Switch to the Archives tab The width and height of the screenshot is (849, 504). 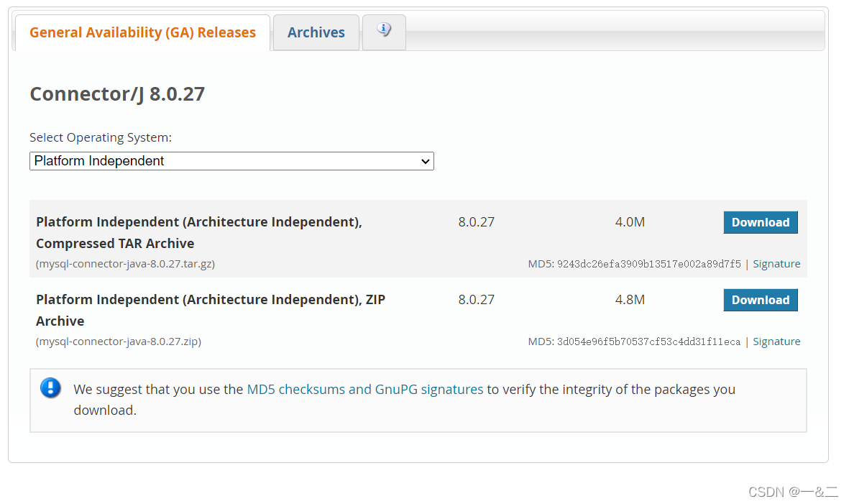click(x=316, y=32)
